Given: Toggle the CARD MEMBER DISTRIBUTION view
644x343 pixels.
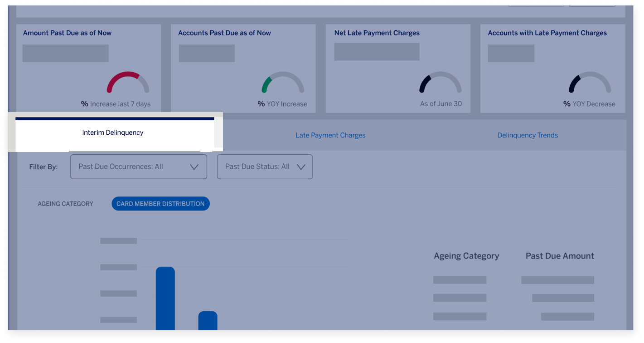Looking at the screenshot, I should 160,203.
